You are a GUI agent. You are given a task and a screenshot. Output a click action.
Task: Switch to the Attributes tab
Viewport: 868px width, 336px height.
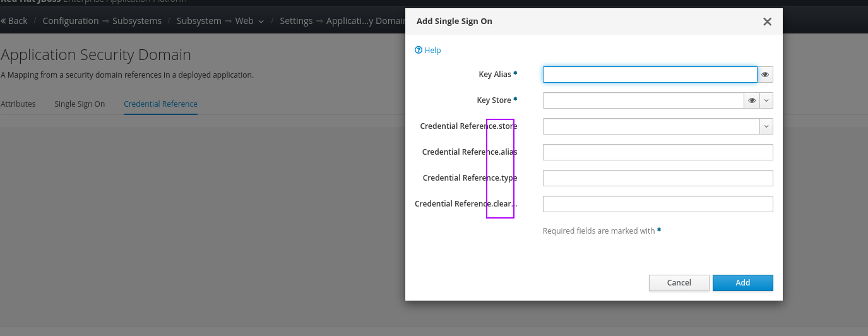(18, 104)
